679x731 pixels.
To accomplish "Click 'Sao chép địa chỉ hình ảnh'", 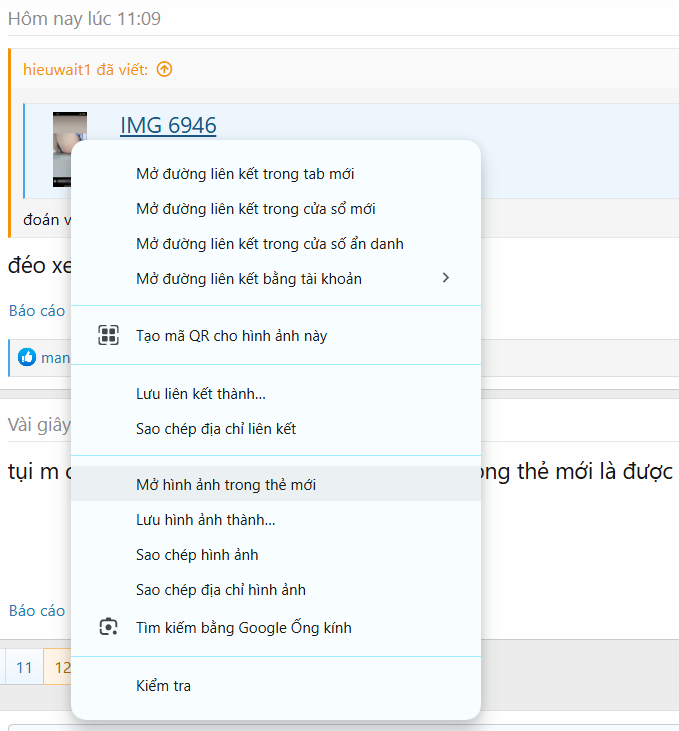I will (x=220, y=589).
